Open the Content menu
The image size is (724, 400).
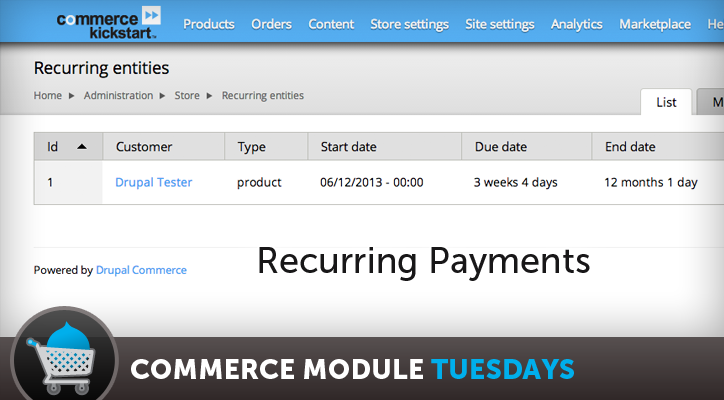click(331, 24)
